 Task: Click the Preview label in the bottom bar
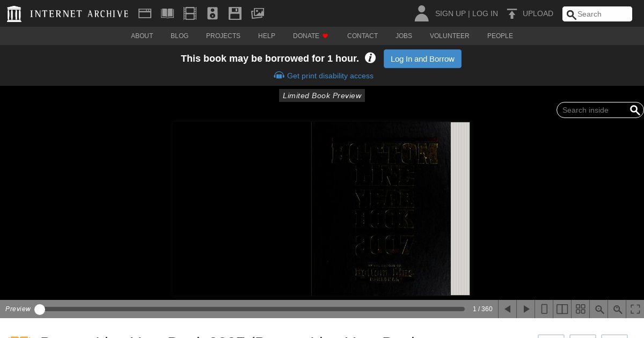pos(18,309)
